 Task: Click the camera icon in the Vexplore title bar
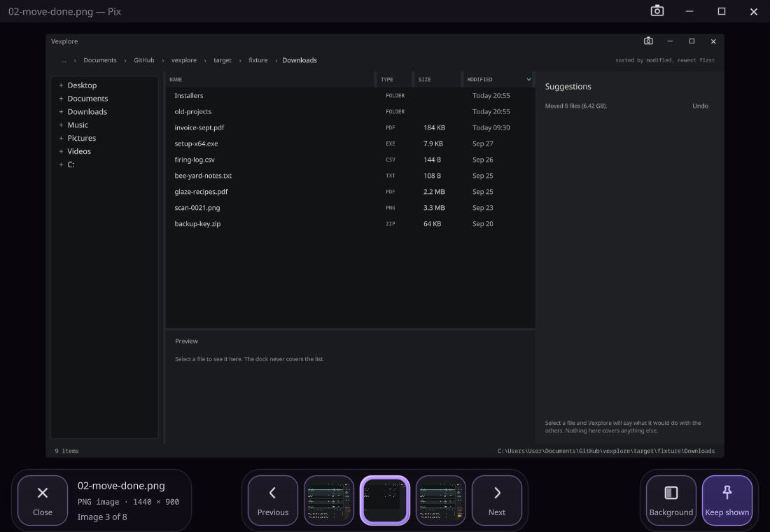point(648,41)
